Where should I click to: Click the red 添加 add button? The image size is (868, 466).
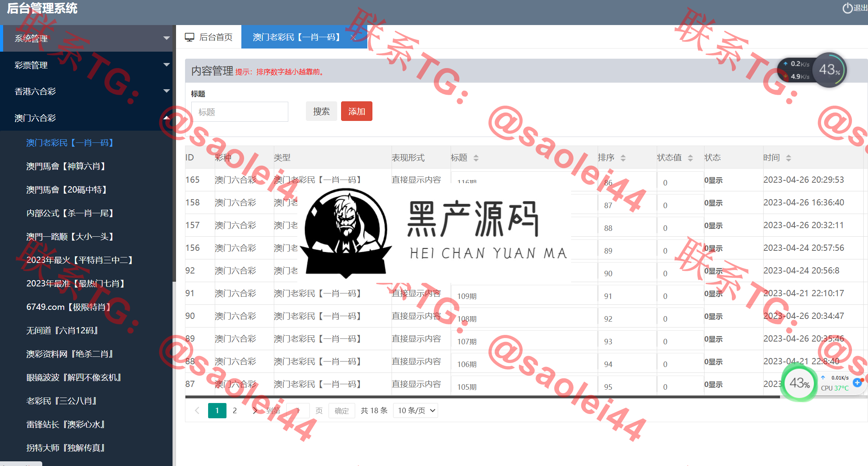click(x=356, y=112)
